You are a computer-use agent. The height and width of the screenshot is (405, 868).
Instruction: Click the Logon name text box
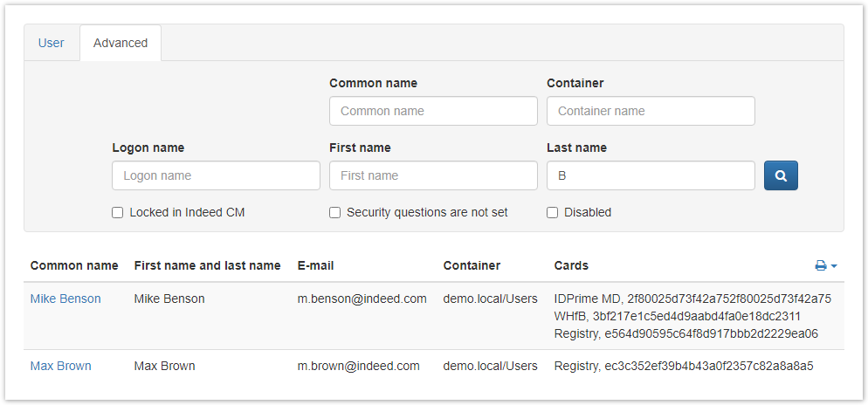click(x=216, y=175)
